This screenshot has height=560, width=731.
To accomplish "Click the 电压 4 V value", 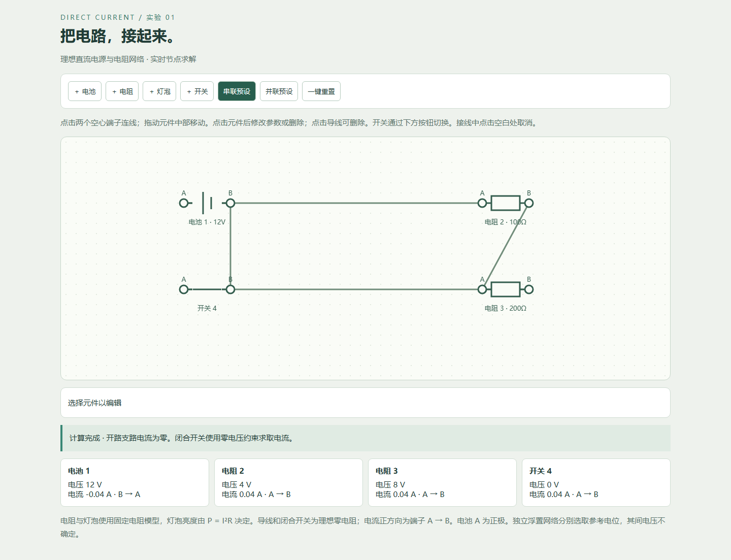I will [237, 485].
